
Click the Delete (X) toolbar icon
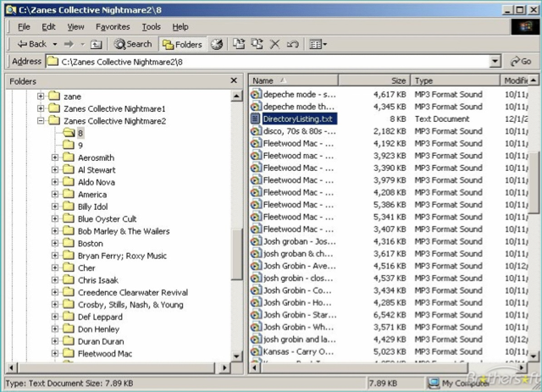point(274,44)
